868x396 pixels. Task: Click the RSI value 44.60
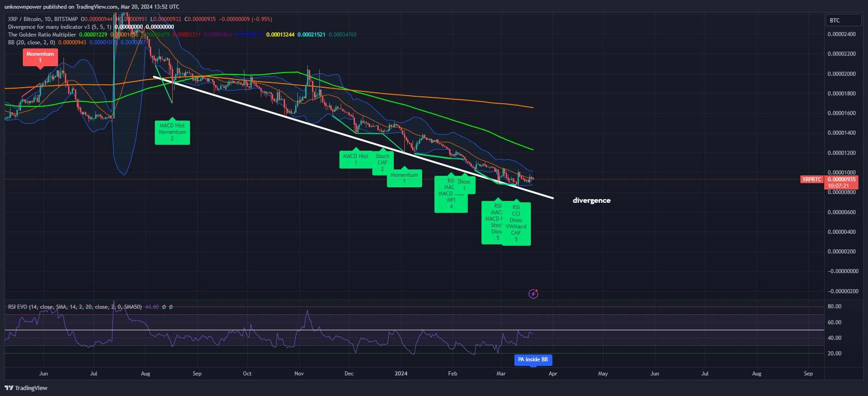click(152, 307)
